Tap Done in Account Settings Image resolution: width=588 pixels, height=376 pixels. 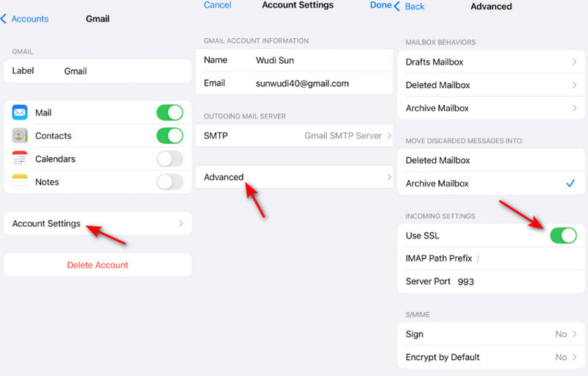coord(381,5)
